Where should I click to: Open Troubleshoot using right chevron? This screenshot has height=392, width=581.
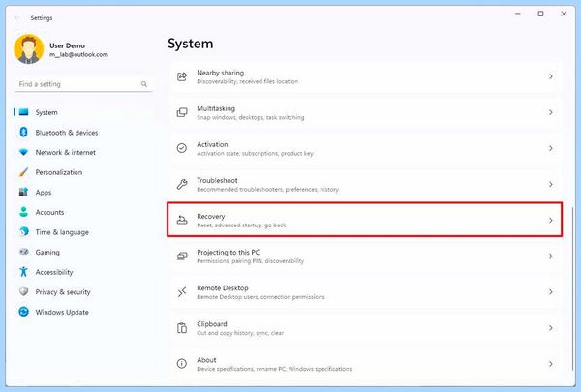tap(551, 184)
